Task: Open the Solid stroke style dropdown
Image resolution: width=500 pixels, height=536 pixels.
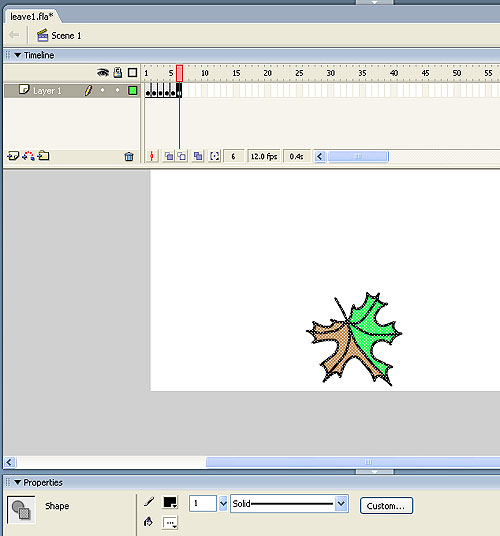Action: [341, 503]
